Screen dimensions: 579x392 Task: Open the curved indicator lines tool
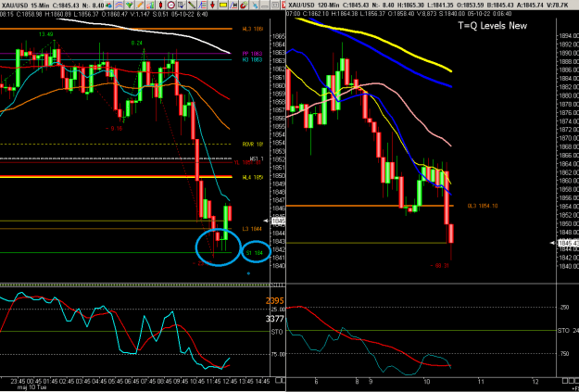(x=120, y=6)
